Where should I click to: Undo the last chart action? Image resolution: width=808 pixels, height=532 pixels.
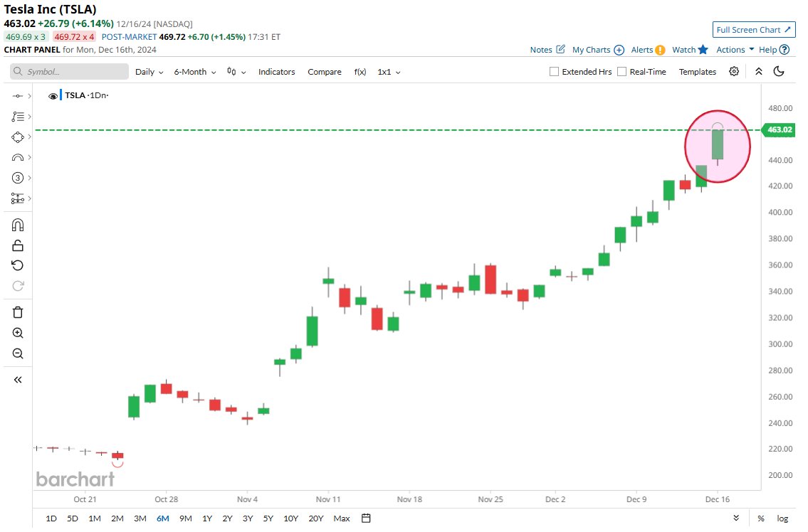(18, 265)
